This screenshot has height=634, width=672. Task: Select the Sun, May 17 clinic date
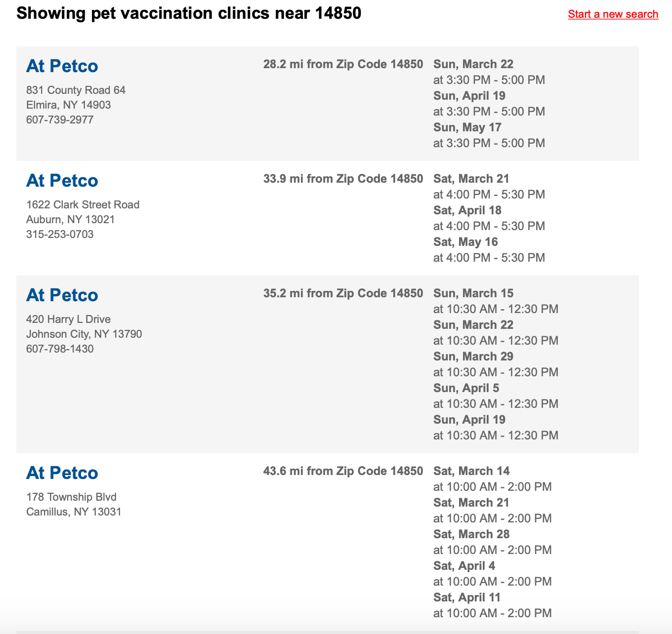(467, 127)
